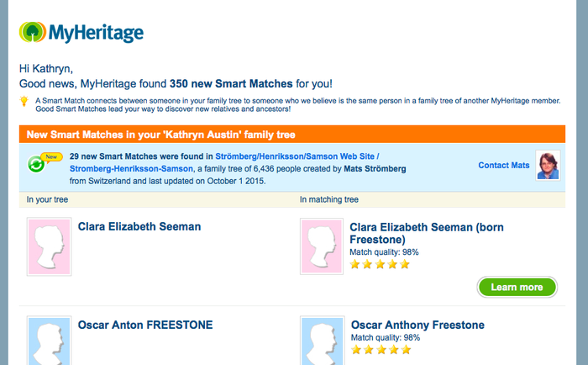
Task: Click the 'In matching tree' column label
Action: coord(329,199)
